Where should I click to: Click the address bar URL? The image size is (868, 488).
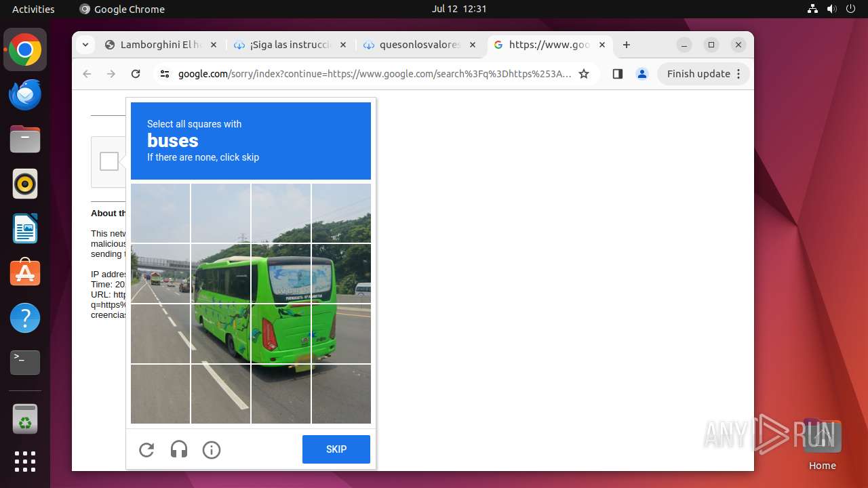[x=375, y=74]
